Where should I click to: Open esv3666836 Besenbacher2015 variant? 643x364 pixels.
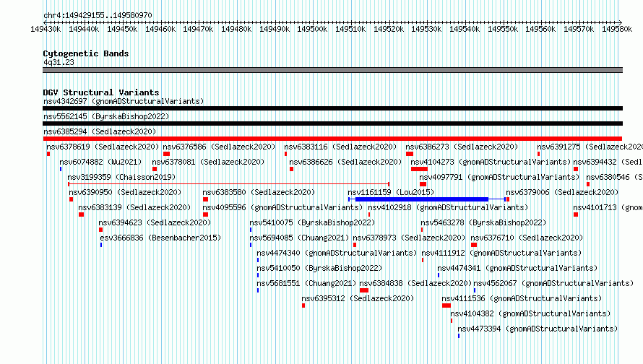160,238
